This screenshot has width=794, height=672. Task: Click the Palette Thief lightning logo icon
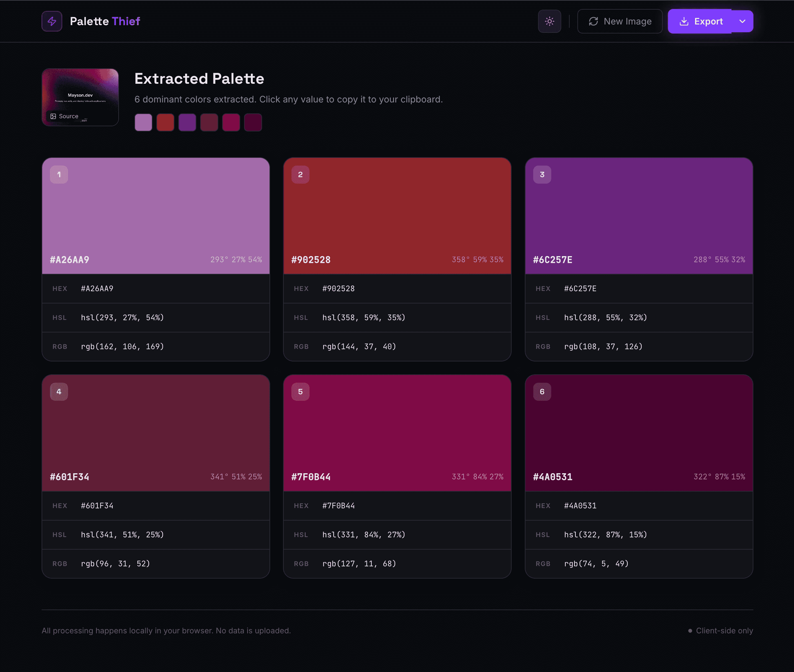52,21
